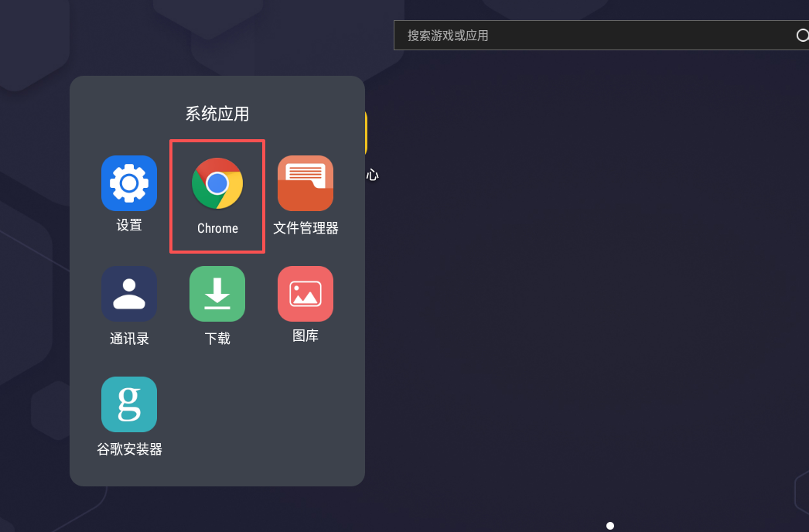809x532 pixels.
Task: Click the search magnifier icon
Action: (x=802, y=35)
